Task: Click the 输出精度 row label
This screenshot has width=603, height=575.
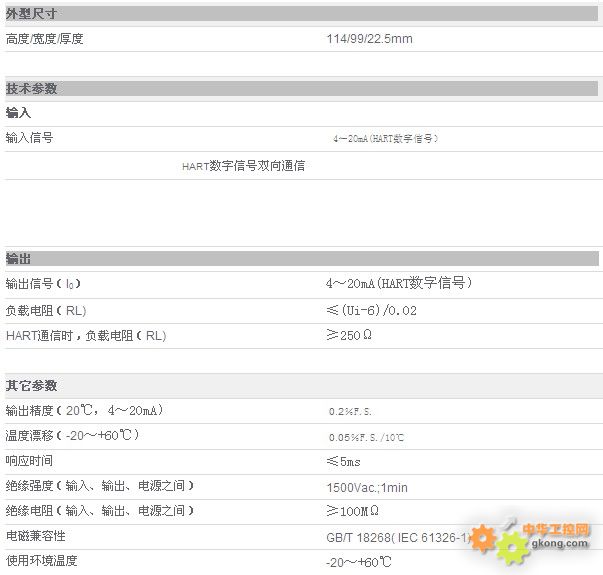Action: [84, 411]
